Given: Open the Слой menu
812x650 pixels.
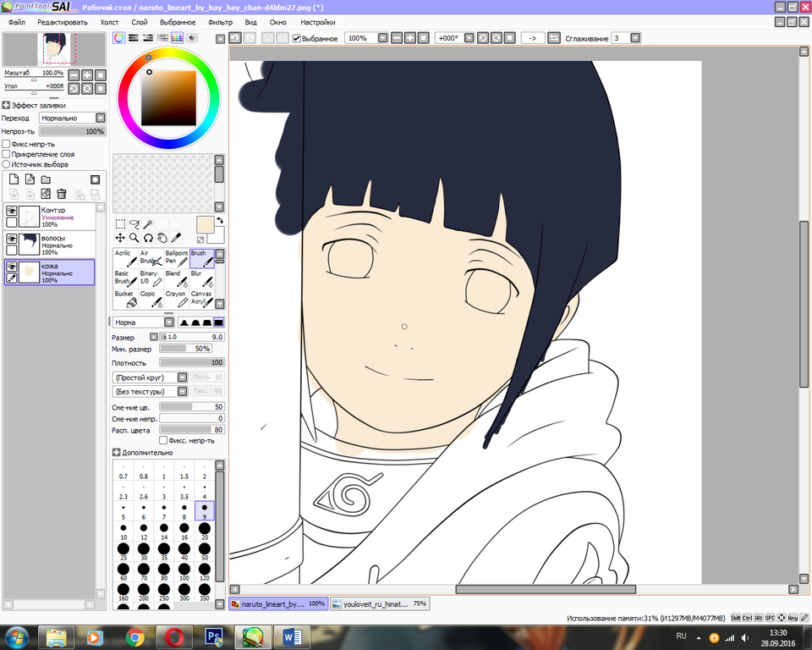Looking at the screenshot, I should [x=140, y=22].
